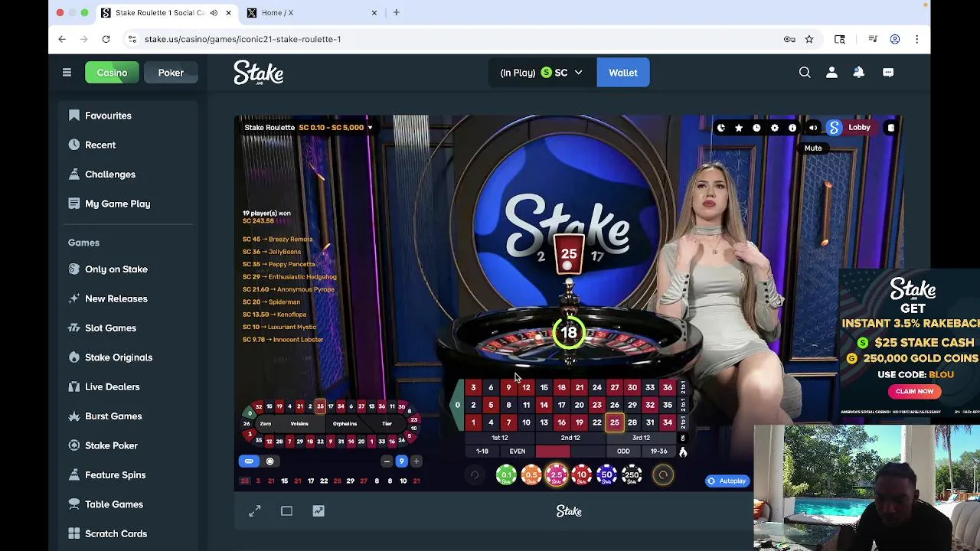Click the Voisins racetrack section
This screenshot has height=551, width=980.
[299, 424]
